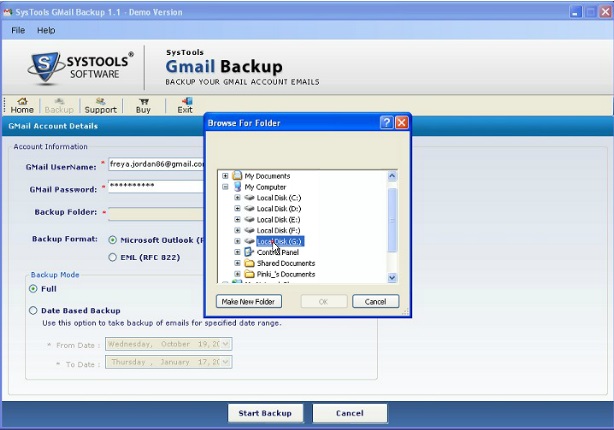Screen dimensions: 614x430
Task: Expand the Local Disk (G:) node
Action: [237, 241]
